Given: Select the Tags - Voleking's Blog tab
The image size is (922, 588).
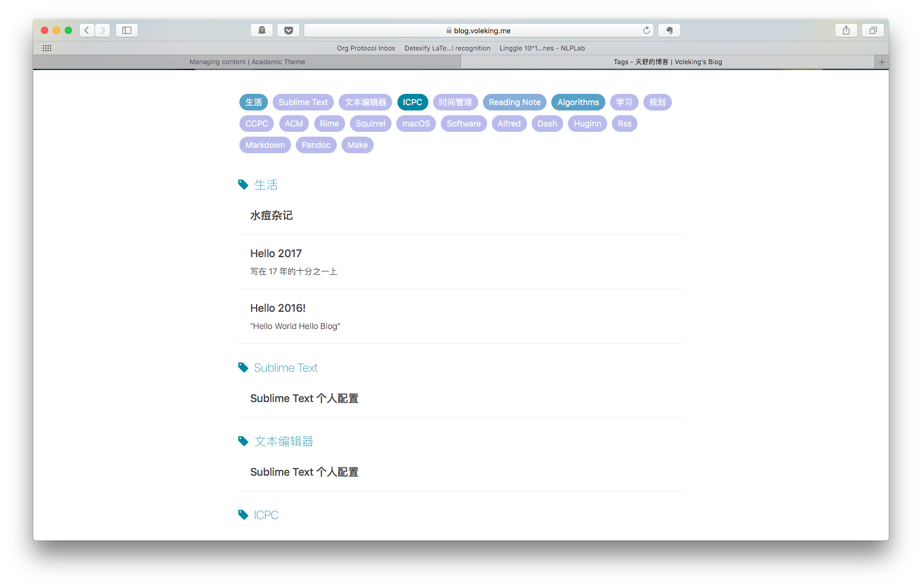Looking at the screenshot, I should point(668,62).
